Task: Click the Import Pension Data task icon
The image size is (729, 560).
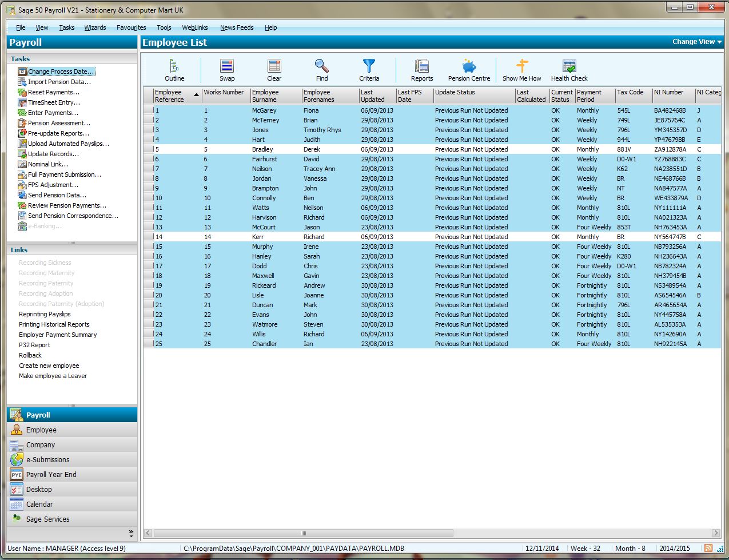Action: (22, 82)
